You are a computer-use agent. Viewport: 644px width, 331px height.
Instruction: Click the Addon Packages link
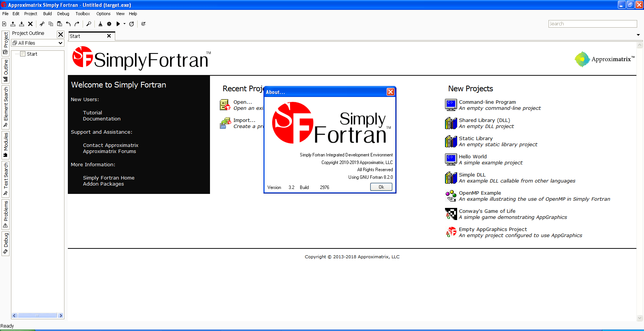pyautogui.click(x=103, y=184)
